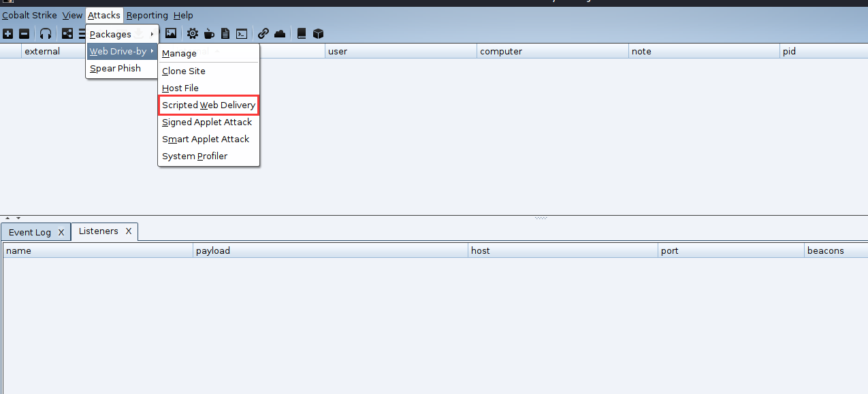Image resolution: width=868 pixels, height=394 pixels.
Task: Click the Attacks menu
Action: [104, 15]
